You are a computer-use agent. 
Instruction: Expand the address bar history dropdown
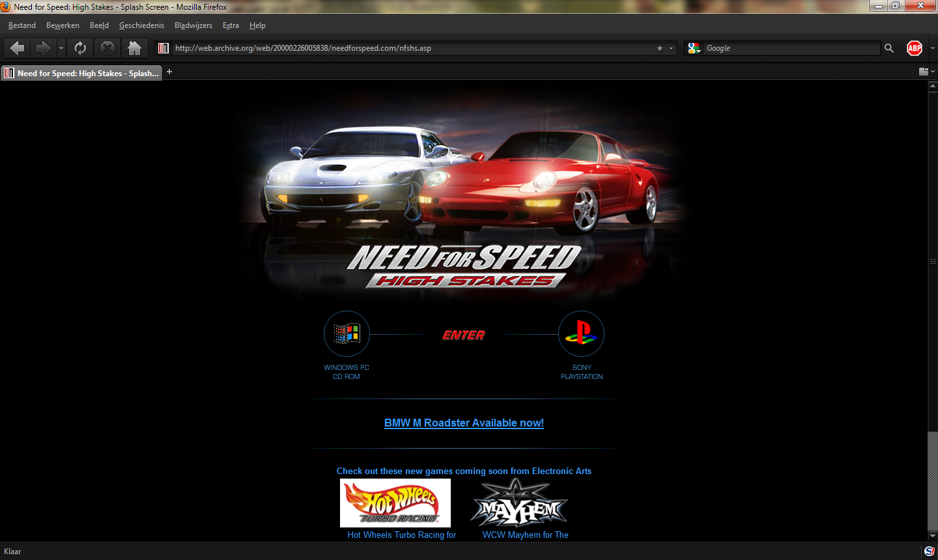[671, 48]
